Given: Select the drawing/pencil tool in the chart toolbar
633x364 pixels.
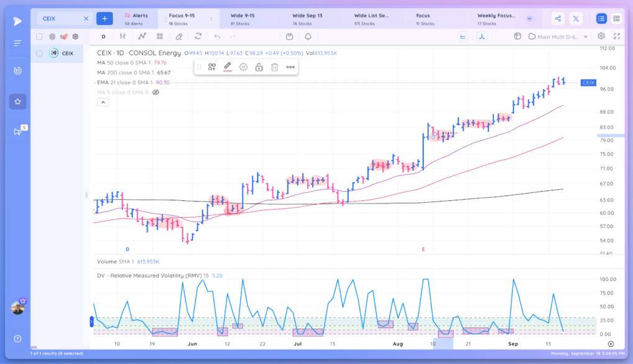Looking at the screenshot, I should 179,37.
